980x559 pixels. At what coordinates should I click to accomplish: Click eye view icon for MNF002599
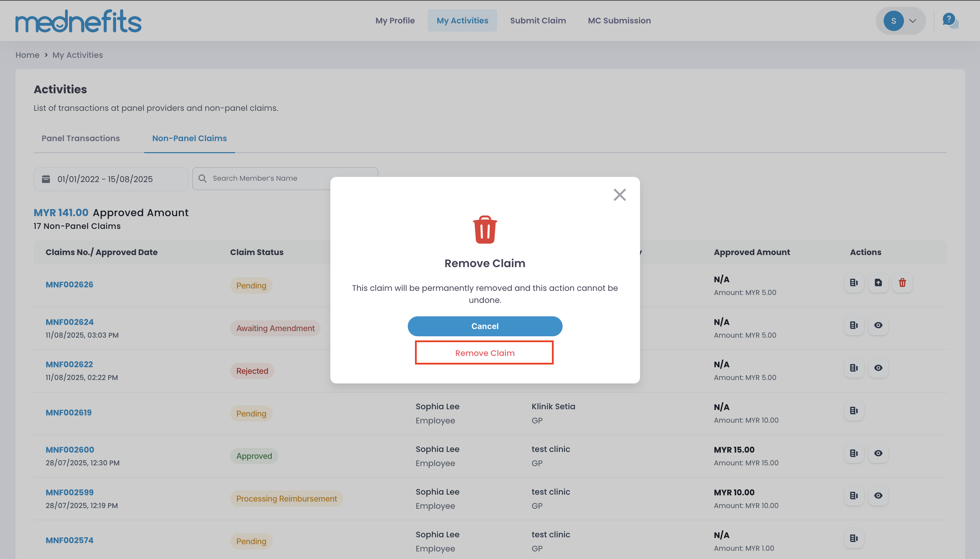point(878,496)
